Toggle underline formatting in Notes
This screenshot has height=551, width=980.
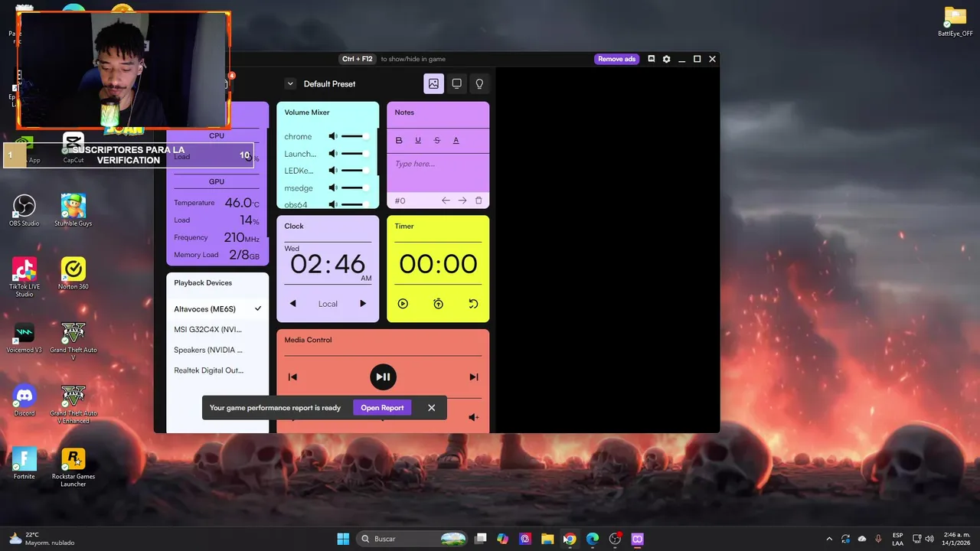[x=418, y=140]
